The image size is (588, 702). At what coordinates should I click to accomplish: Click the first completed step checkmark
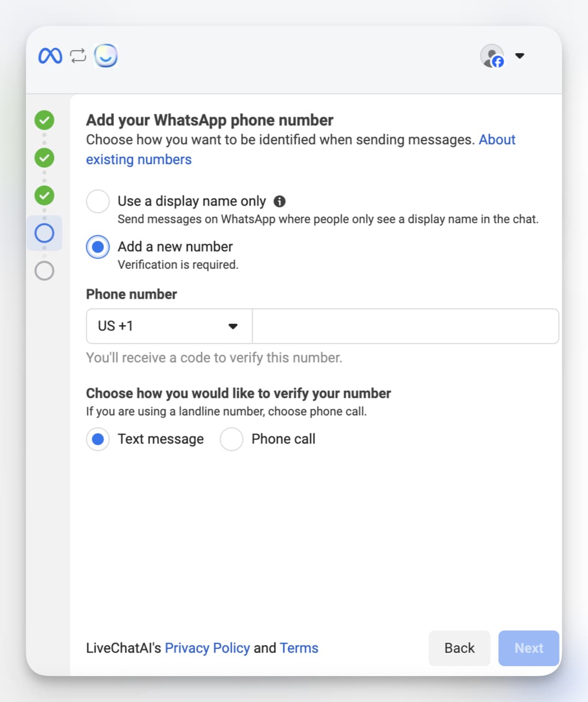click(44, 120)
